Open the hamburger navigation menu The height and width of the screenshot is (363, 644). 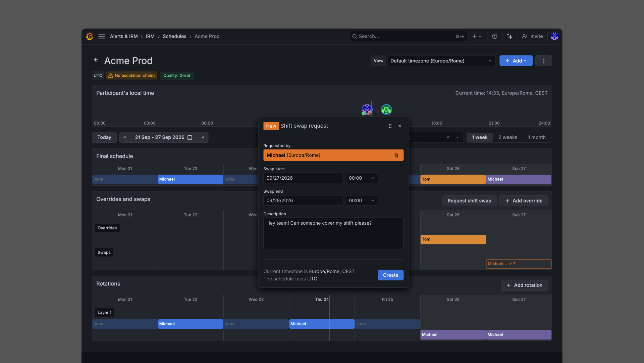click(102, 36)
